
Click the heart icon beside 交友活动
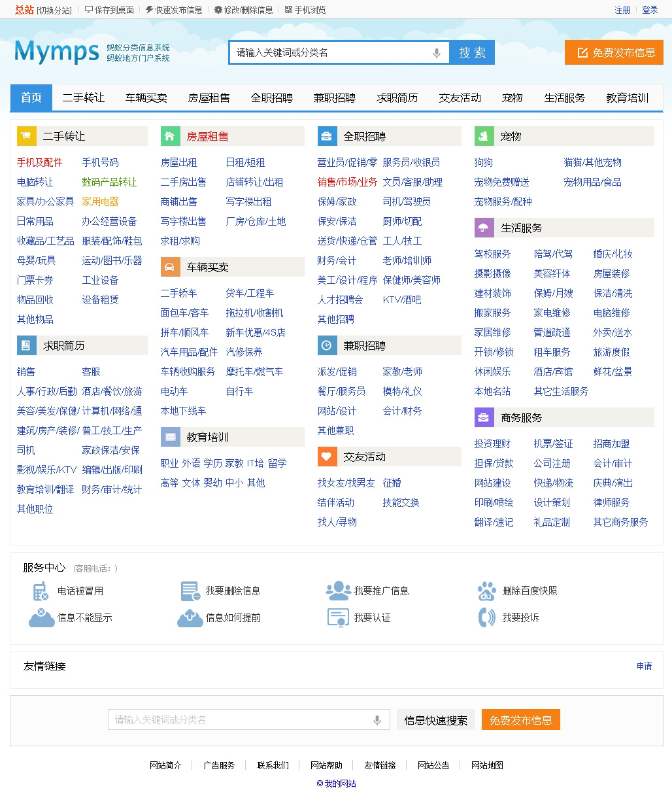click(327, 457)
